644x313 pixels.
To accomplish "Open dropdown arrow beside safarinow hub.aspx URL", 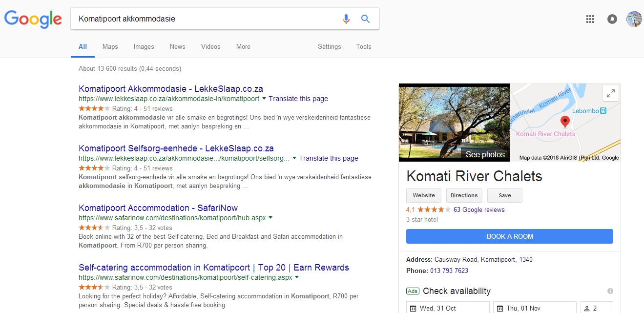I will (x=270, y=218).
